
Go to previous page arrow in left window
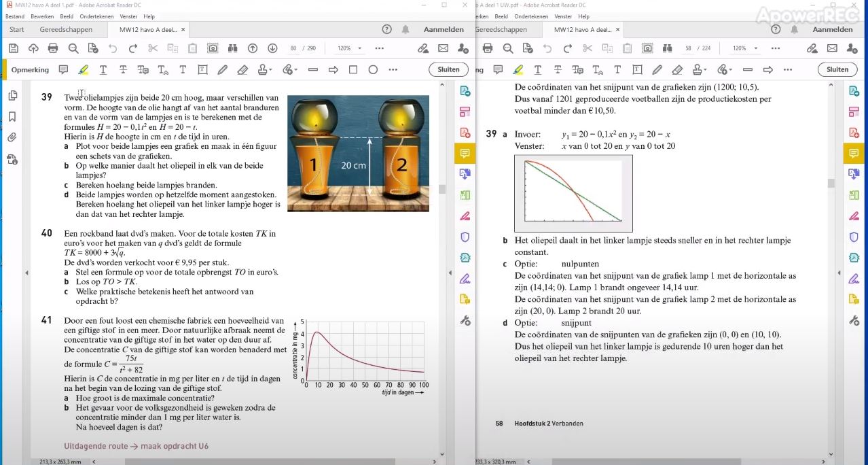[x=253, y=48]
